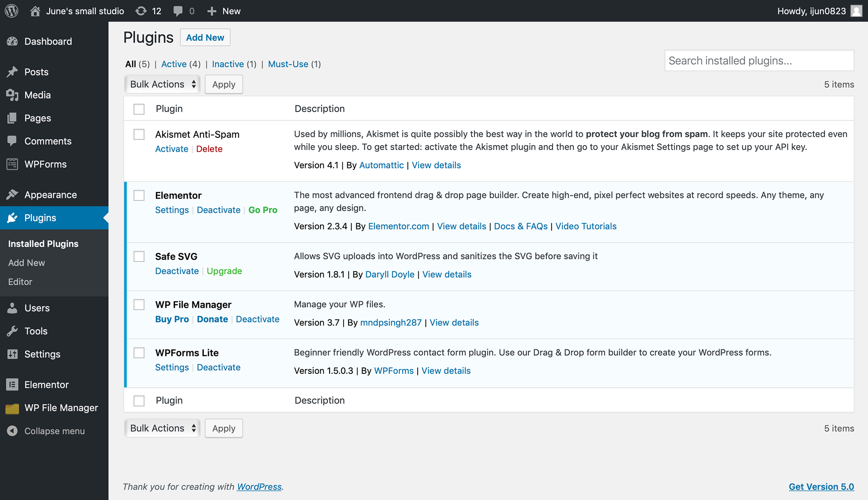Click the Appearance paintbrush icon
The height and width of the screenshot is (500, 868).
pyautogui.click(x=12, y=195)
